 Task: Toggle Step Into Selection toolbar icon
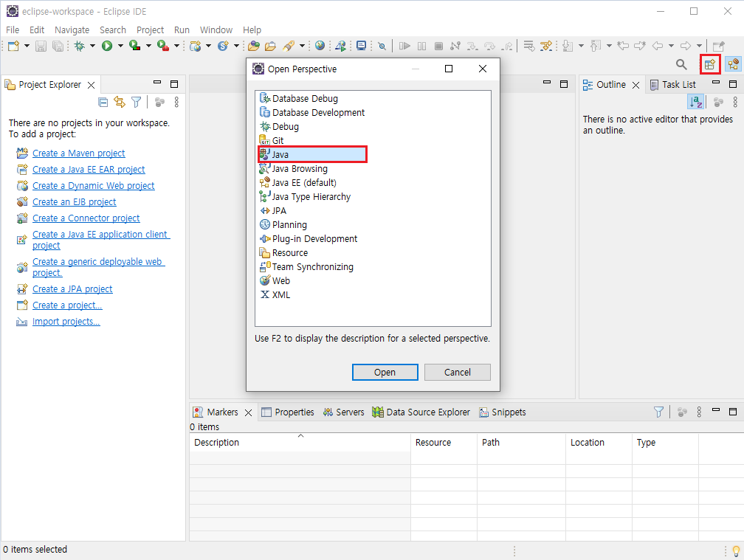[546, 46]
